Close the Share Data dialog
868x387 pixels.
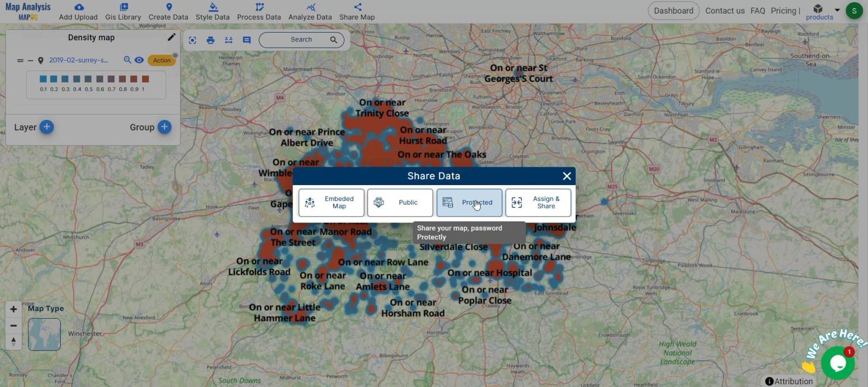pos(566,176)
